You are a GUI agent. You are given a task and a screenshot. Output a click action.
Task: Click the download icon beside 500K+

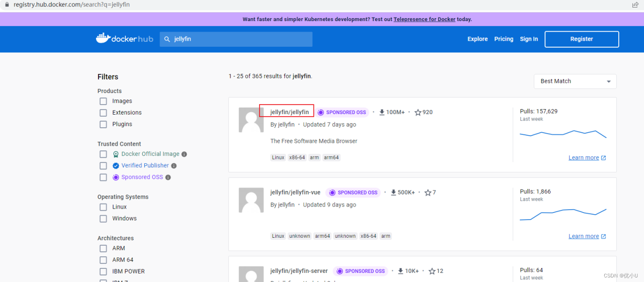393,193
